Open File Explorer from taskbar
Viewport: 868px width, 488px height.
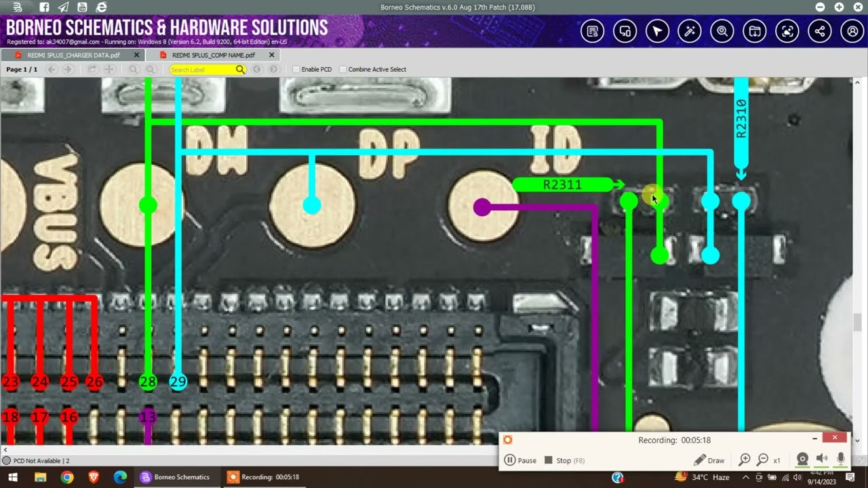click(40, 477)
